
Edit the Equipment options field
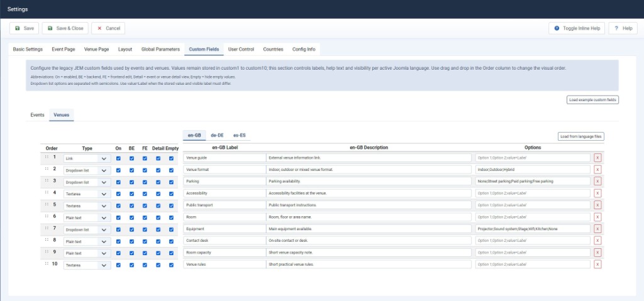[x=533, y=229]
